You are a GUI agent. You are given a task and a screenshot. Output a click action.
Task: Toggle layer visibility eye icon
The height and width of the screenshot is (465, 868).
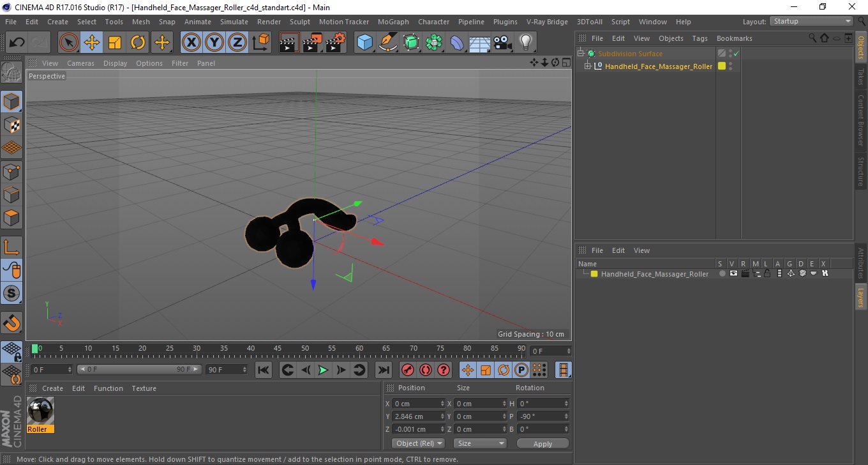coord(733,273)
